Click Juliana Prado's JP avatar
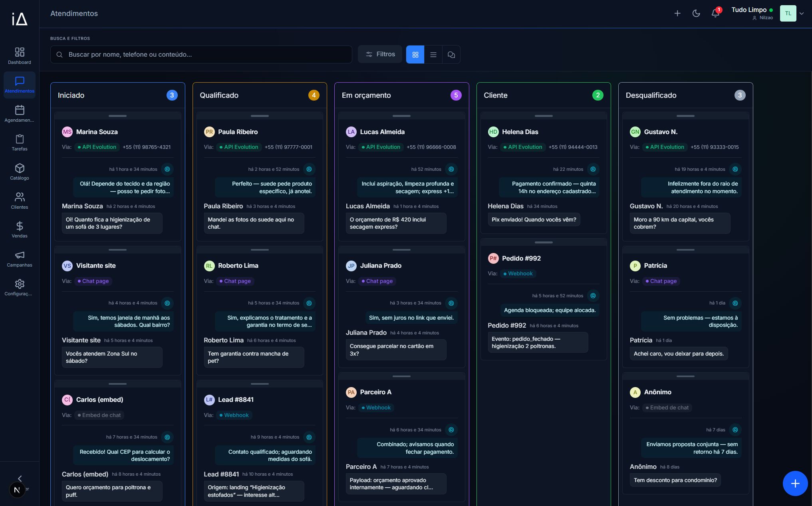Image resolution: width=812 pixels, height=506 pixels. [351, 266]
